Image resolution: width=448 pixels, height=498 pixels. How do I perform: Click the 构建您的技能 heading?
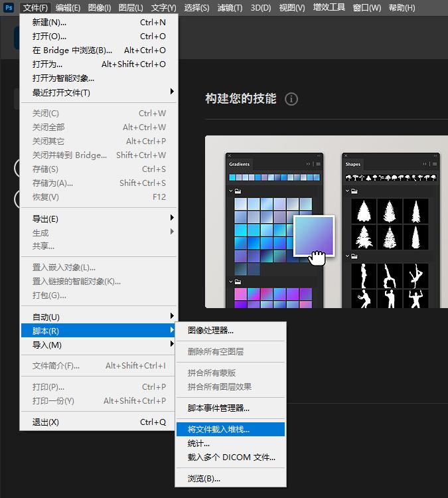[241, 98]
